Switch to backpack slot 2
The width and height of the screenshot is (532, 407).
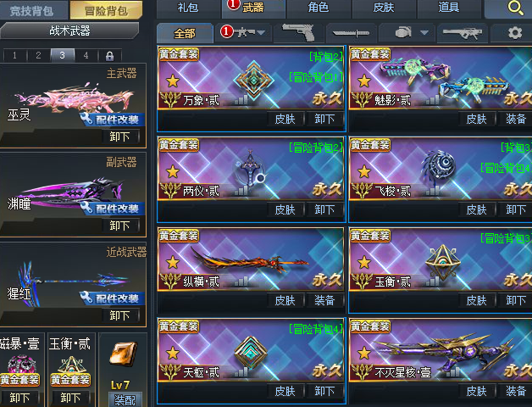(38, 55)
